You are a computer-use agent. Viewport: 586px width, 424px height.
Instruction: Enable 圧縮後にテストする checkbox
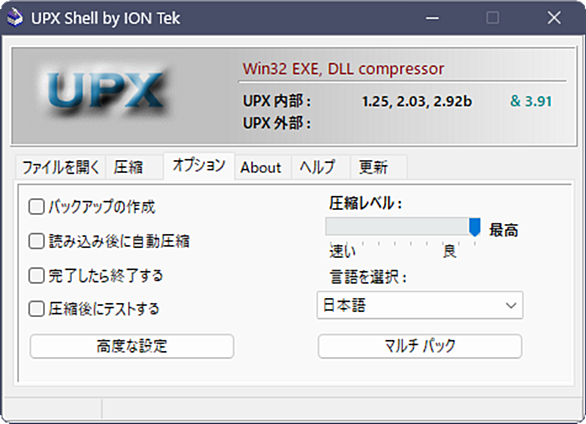click(x=37, y=309)
